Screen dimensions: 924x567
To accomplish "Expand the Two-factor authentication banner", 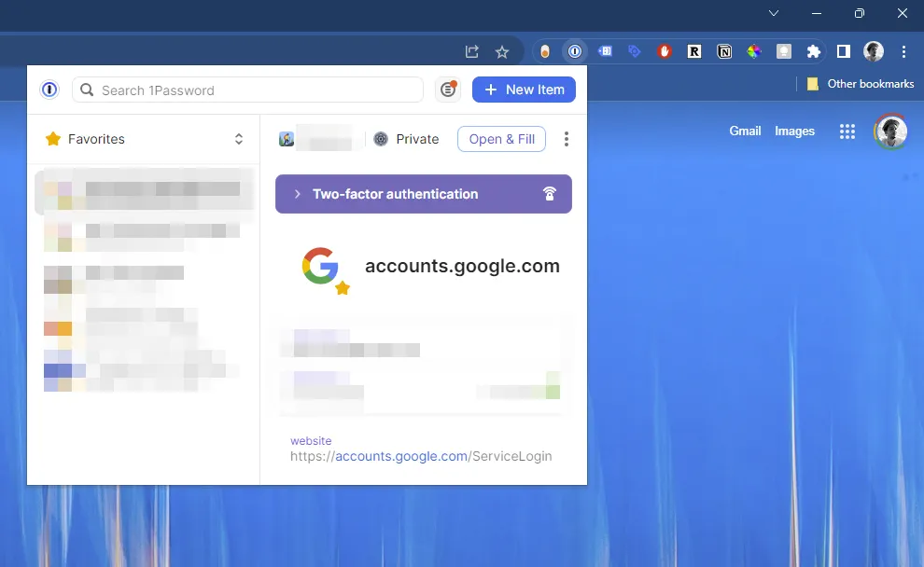I will (x=423, y=194).
